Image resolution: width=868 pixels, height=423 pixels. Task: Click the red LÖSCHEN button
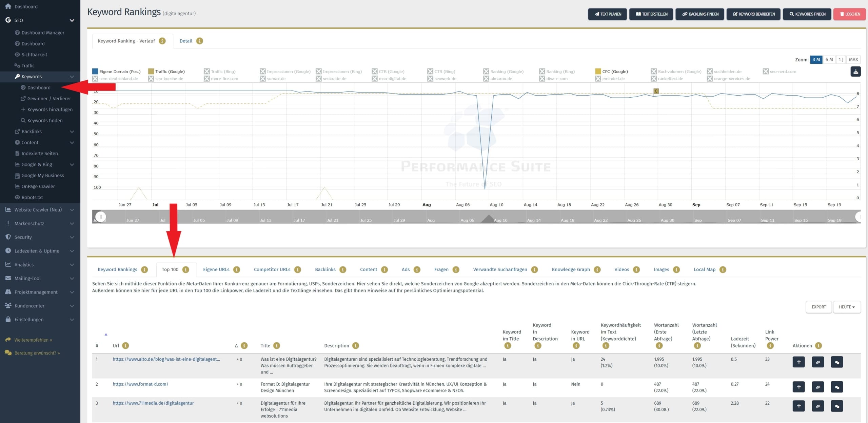coord(849,14)
